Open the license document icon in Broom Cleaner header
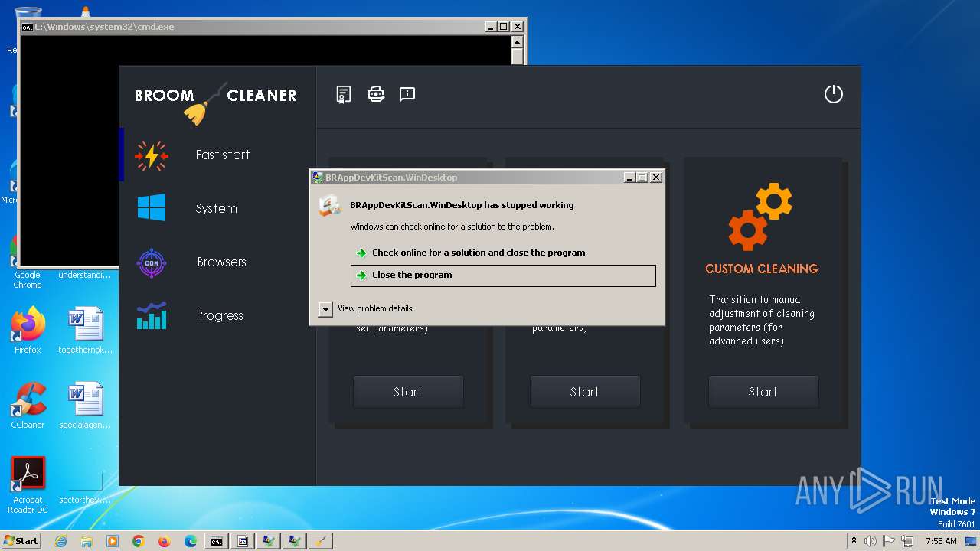Image resolution: width=980 pixels, height=551 pixels. [x=344, y=94]
